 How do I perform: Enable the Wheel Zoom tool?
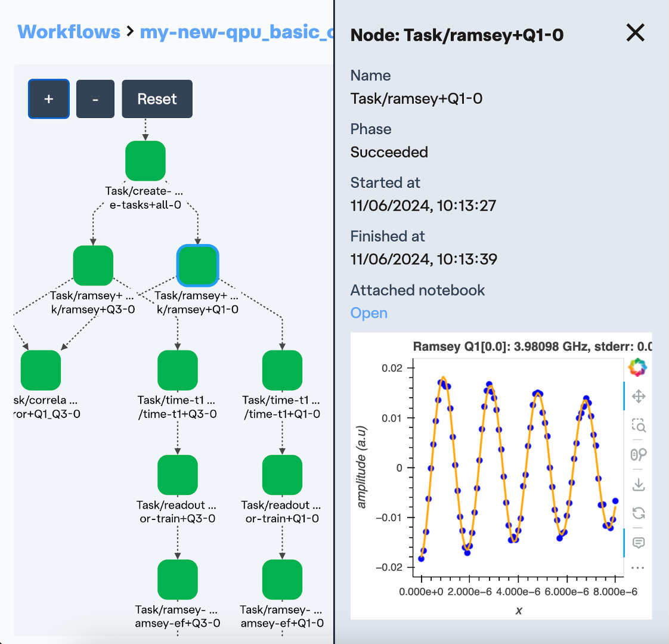tap(638, 455)
